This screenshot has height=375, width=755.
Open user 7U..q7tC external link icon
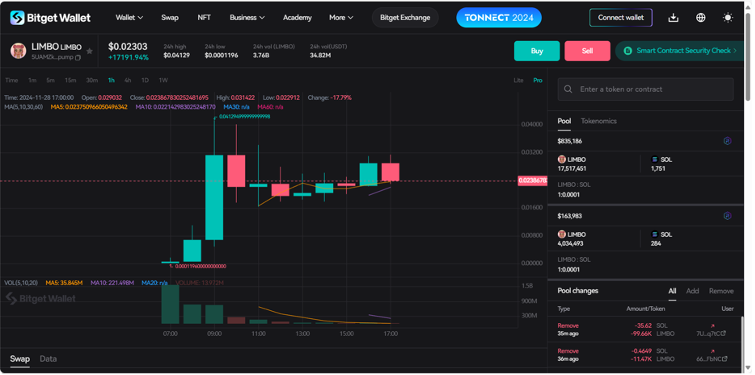(x=724, y=334)
